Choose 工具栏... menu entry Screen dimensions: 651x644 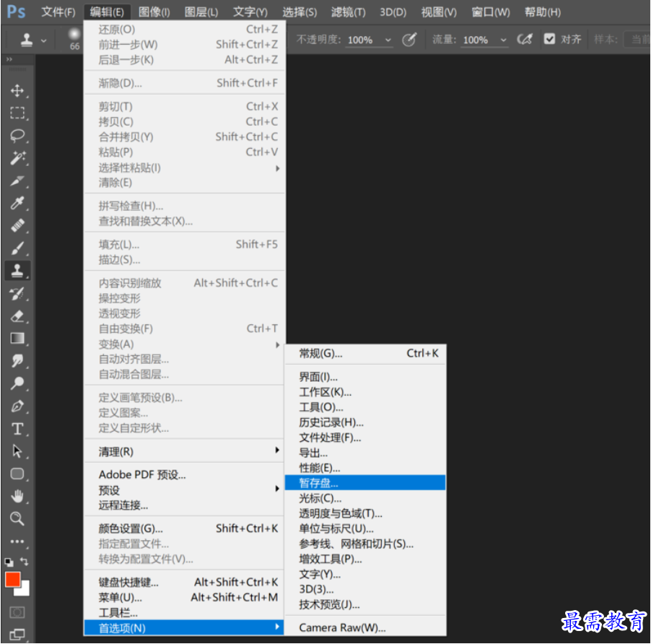pos(185,612)
